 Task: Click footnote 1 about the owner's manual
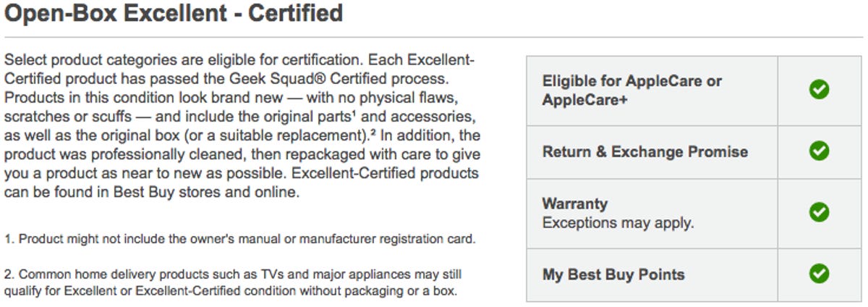pos(239,239)
